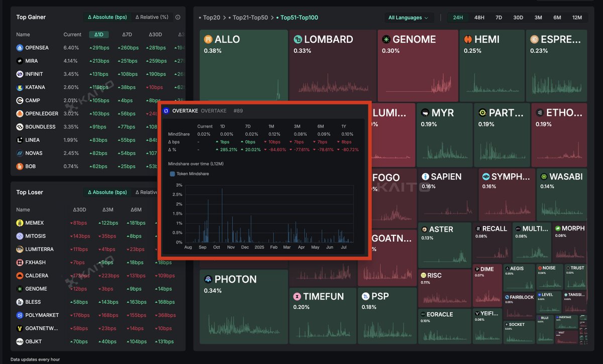Screen dimensions: 603x364
Task: Switch Top Loser to Absolute (bps)
Action: 108,192
